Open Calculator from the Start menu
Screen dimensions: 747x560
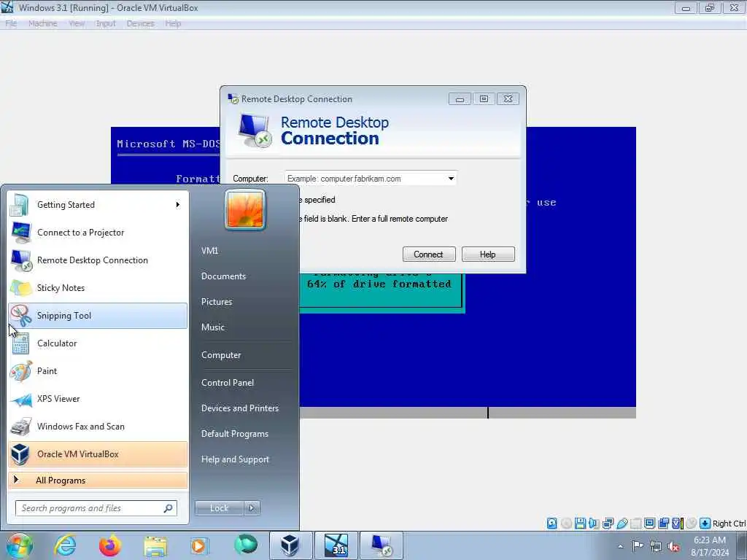coord(98,343)
